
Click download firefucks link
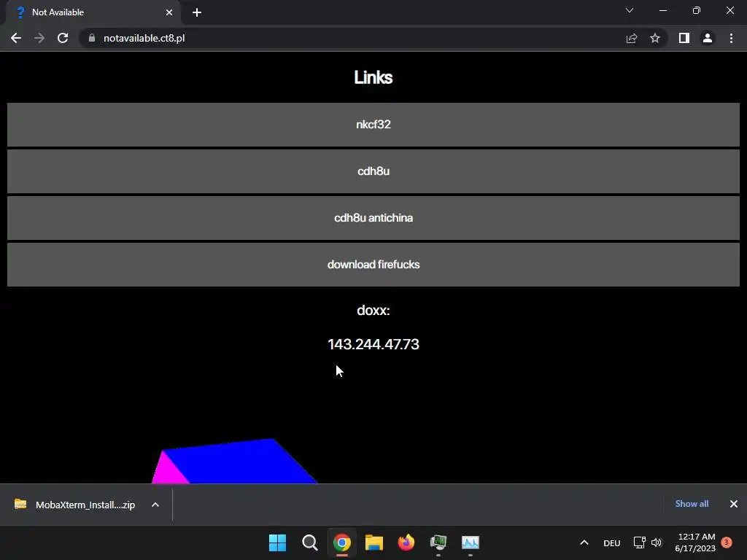click(373, 265)
